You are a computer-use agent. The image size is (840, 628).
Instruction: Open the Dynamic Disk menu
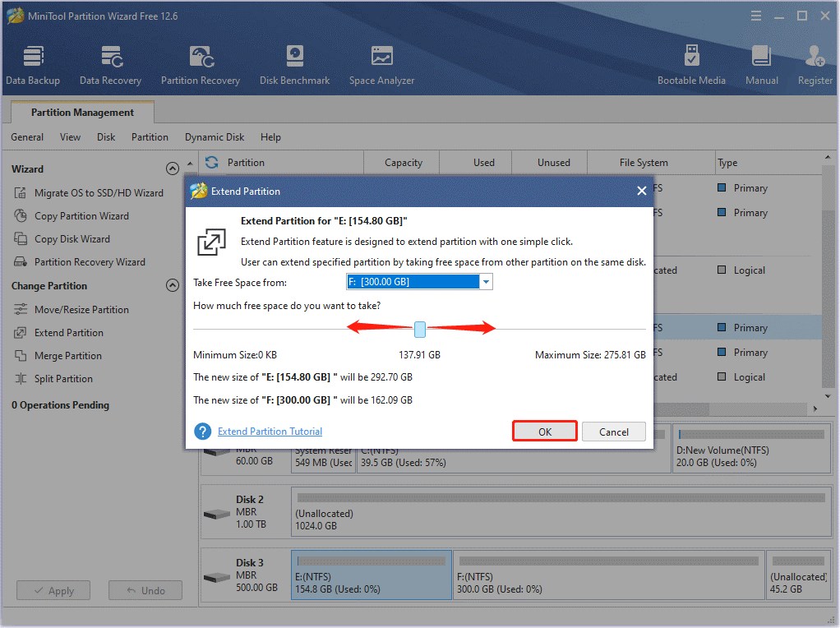click(215, 137)
